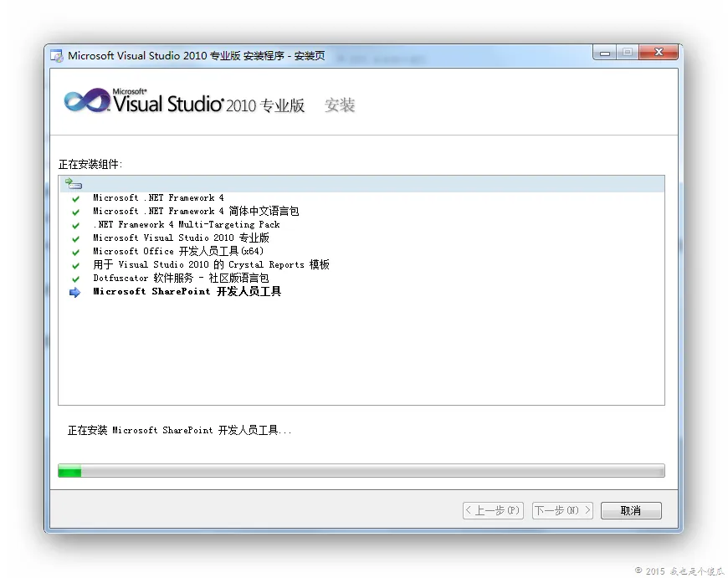Click the installer icon in title bar
The height and width of the screenshot is (578, 728).
tap(57, 56)
